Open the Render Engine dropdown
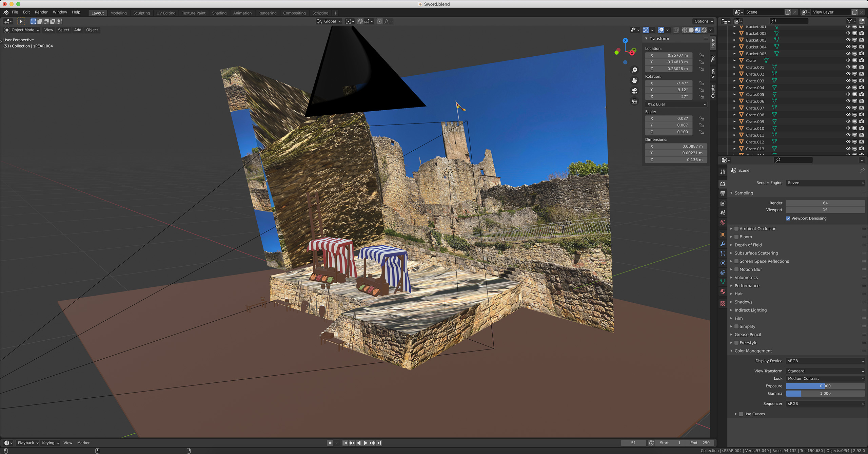The height and width of the screenshot is (454, 868). tap(825, 183)
